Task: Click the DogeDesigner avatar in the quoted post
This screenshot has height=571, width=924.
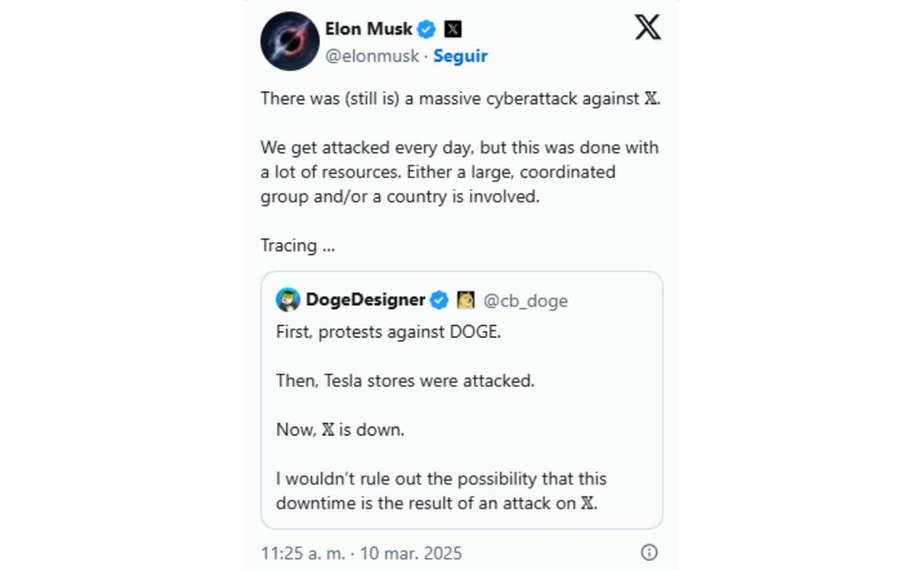Action: click(x=288, y=299)
